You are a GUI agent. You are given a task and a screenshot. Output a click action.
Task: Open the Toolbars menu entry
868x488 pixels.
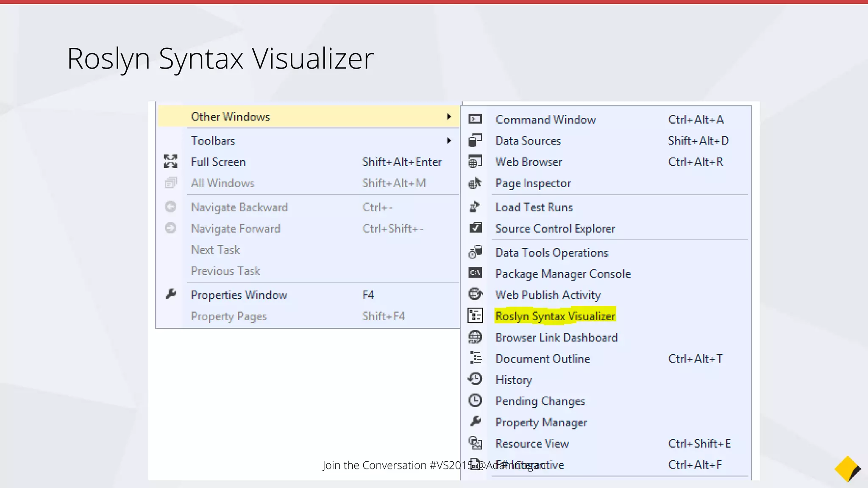coord(309,141)
